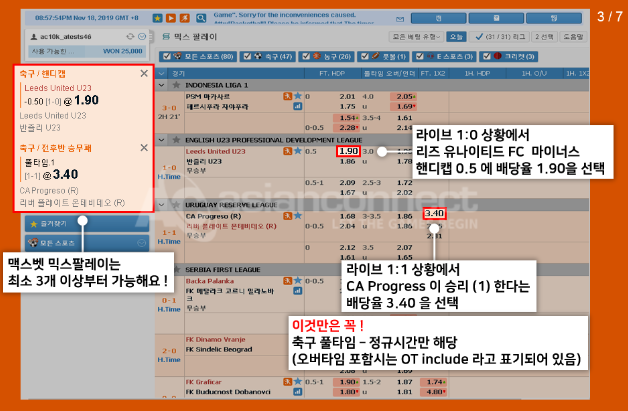Star the URUGUAY RESERVE LEAGUE
This screenshot has width=628, height=411.
coord(176,205)
